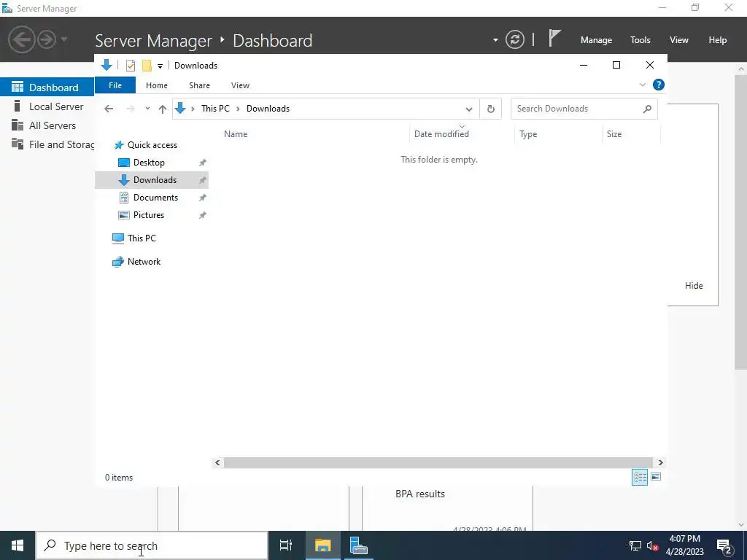The image size is (747, 560).
Task: Sort by the Type column
Action: pyautogui.click(x=558, y=134)
